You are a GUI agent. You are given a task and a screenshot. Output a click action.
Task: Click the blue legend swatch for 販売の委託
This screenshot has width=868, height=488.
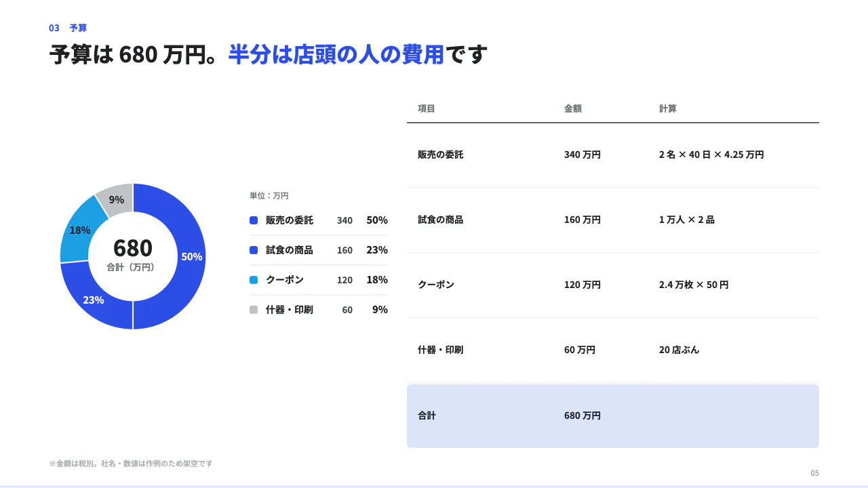254,220
